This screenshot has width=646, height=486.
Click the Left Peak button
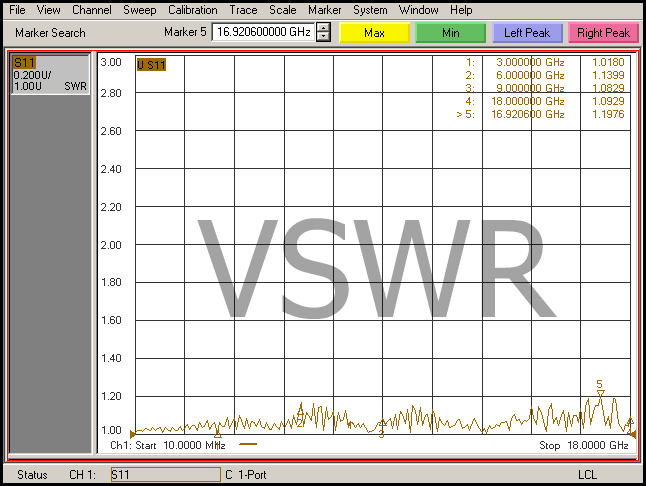(x=527, y=33)
